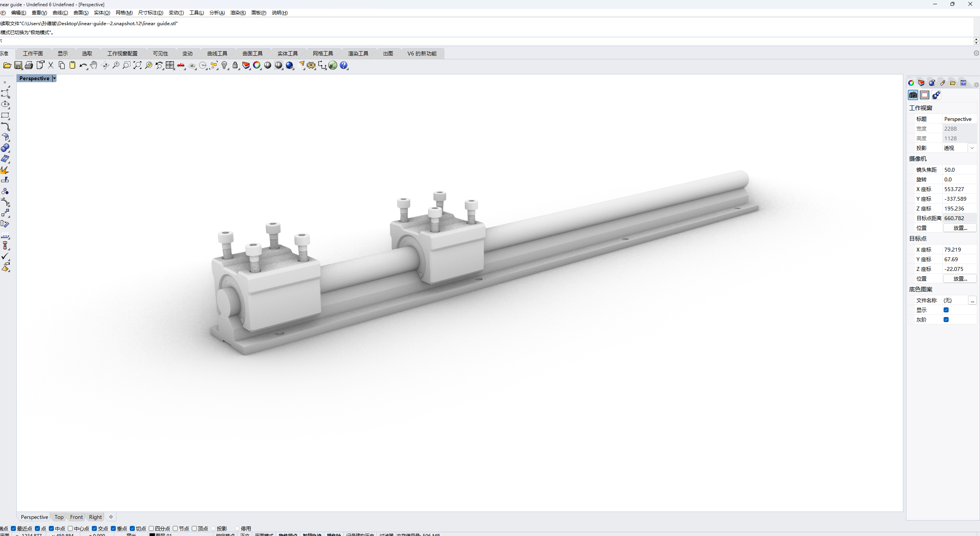Toggle the 切点 osnap checkbox

click(x=132, y=528)
